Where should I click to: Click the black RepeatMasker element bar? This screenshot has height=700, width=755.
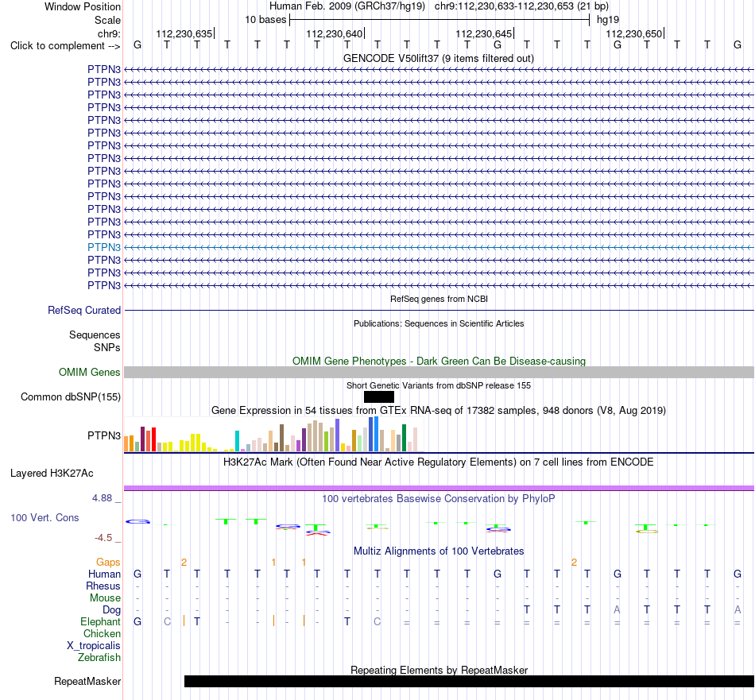click(469, 681)
